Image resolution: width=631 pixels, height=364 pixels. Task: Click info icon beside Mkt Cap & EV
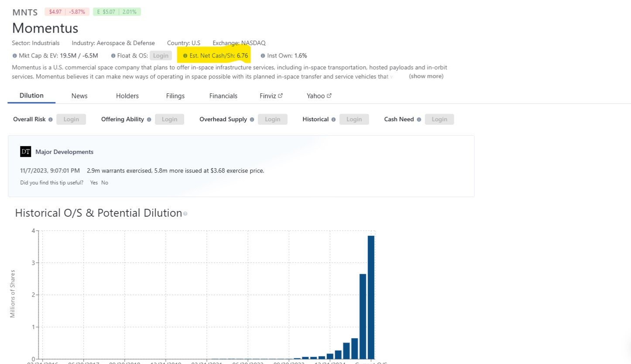click(x=15, y=56)
